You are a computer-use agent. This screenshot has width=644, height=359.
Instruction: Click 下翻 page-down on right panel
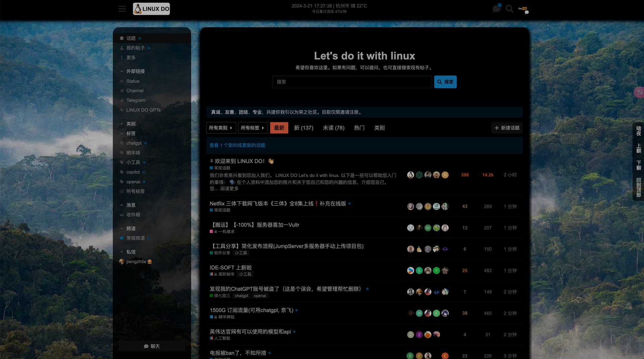(639, 165)
